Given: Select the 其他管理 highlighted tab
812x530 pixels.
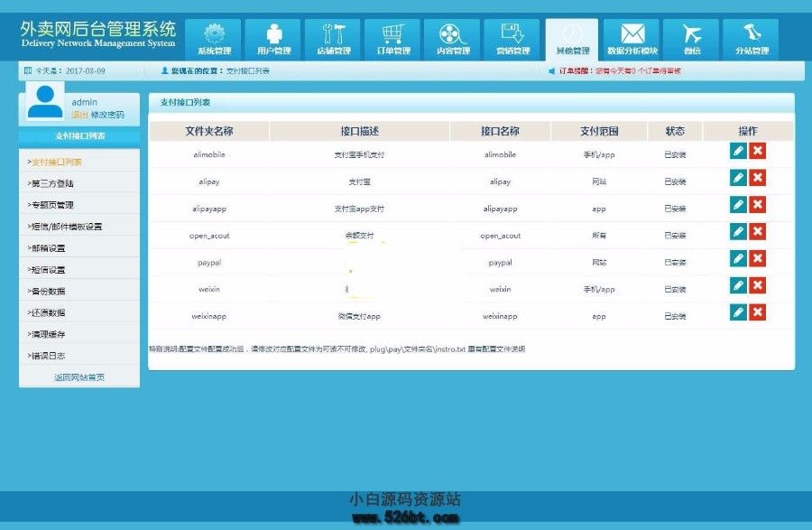Looking at the screenshot, I should point(571,38).
